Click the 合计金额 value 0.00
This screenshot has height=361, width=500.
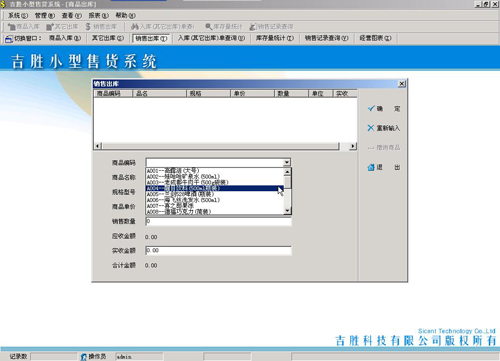(x=151, y=265)
